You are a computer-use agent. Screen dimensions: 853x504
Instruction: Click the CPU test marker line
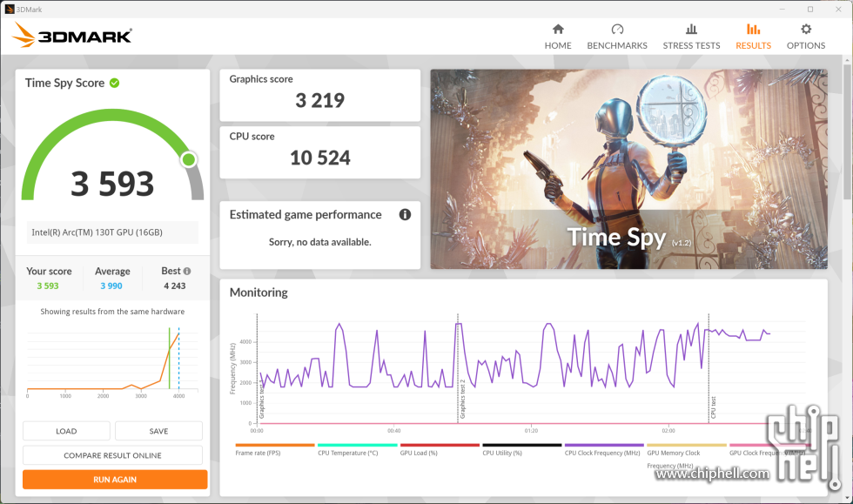[709, 368]
